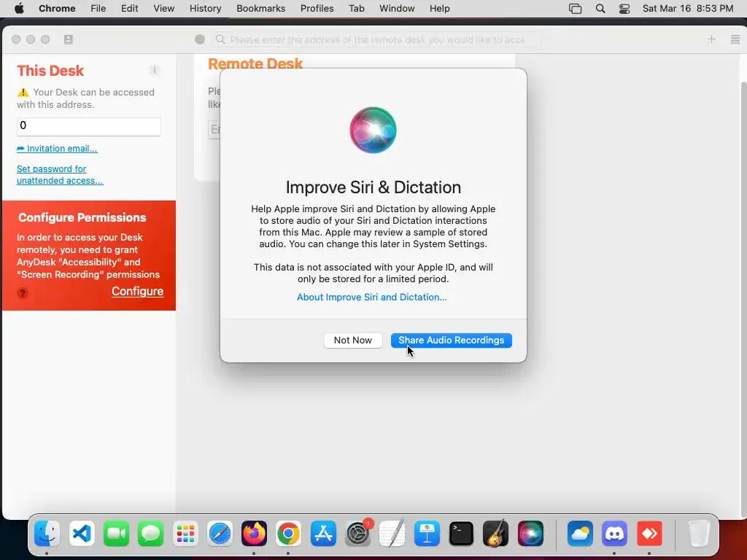Open AnyDesk hamburger menu
Image resolution: width=747 pixels, height=560 pixels.
click(735, 39)
